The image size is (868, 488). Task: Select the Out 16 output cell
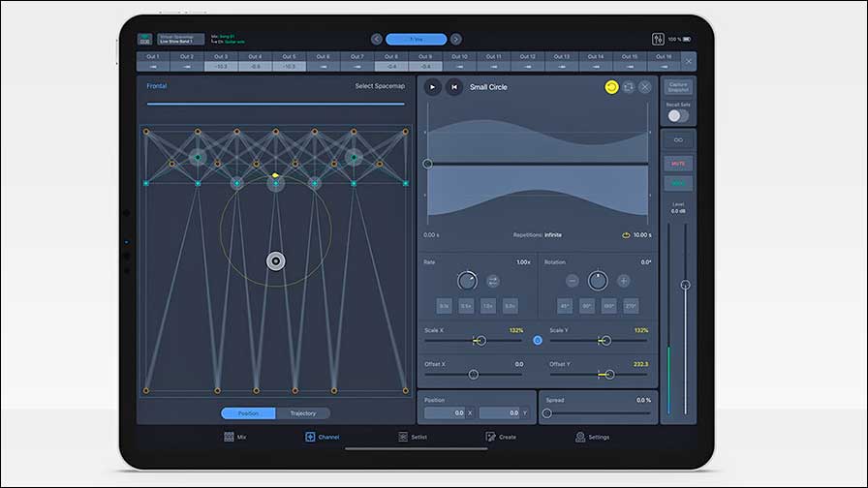664,61
